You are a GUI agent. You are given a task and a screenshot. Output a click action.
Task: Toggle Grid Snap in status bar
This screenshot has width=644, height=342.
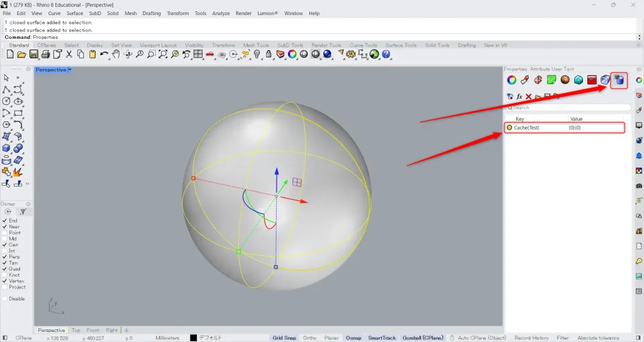click(284, 338)
